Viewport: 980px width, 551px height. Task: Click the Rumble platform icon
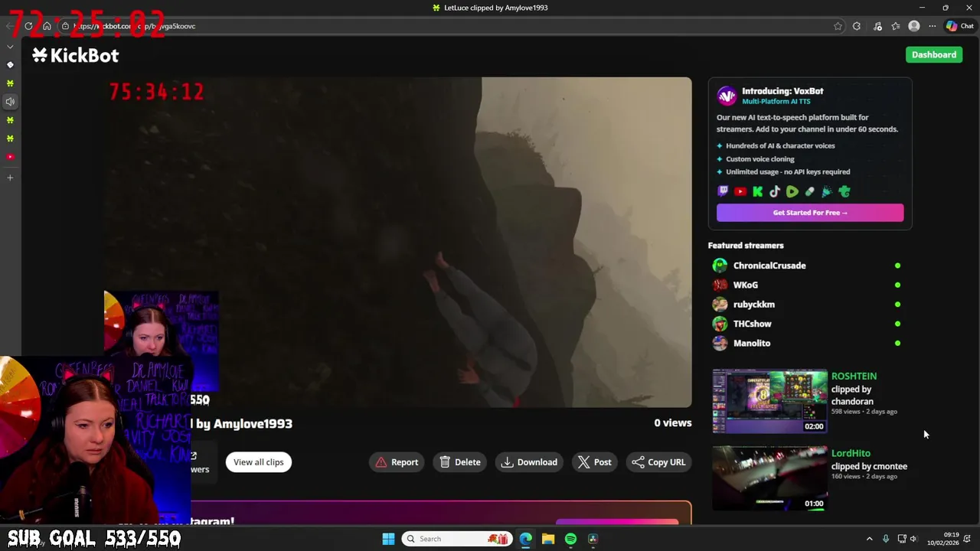point(792,192)
